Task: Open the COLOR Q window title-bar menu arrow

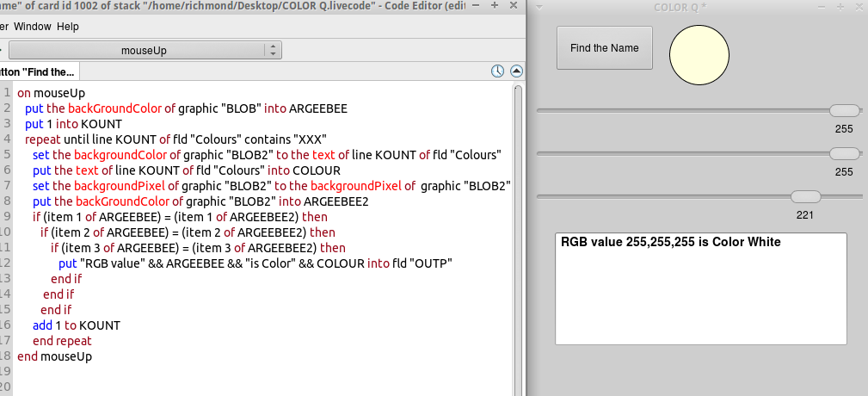Action: point(539,7)
